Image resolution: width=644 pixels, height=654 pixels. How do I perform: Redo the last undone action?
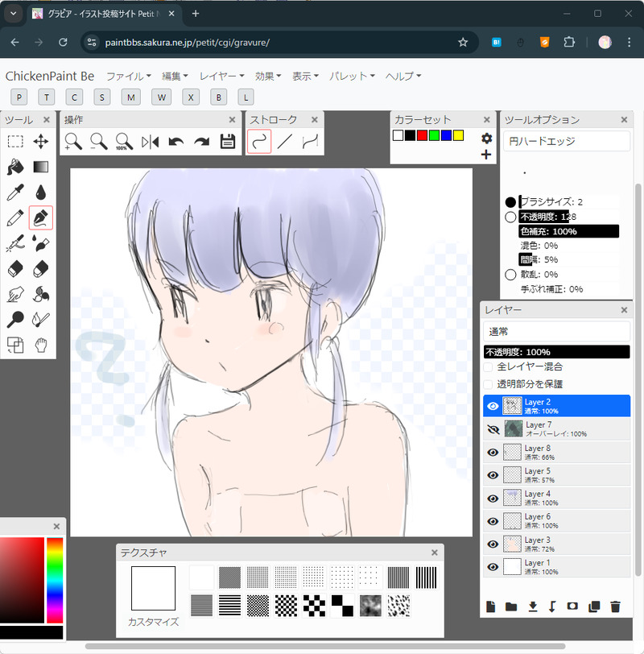[x=202, y=142]
